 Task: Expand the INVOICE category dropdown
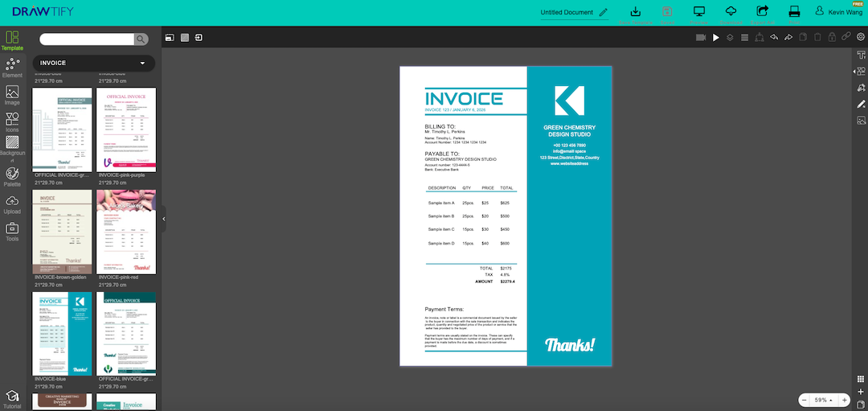click(93, 64)
